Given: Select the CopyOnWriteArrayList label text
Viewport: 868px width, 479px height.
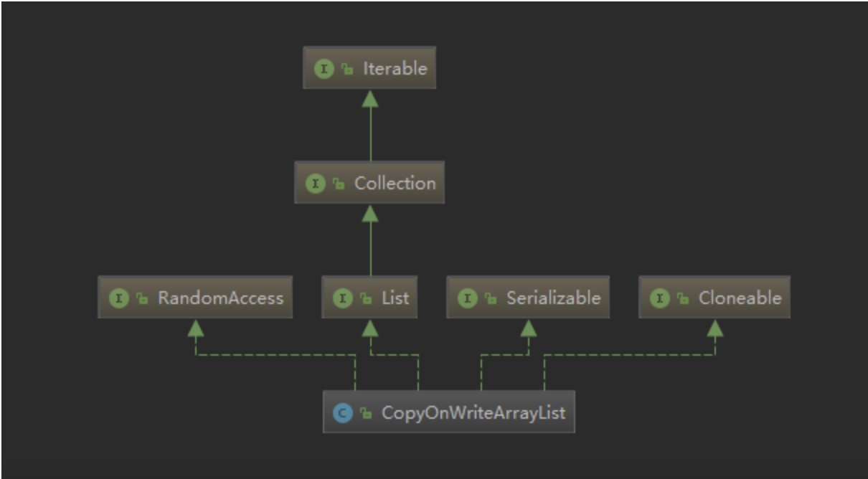Looking at the screenshot, I should (473, 413).
